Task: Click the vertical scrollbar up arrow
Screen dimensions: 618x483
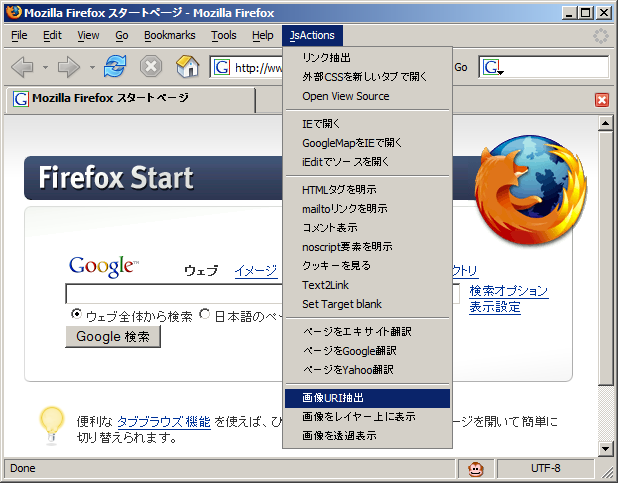Action: (x=605, y=124)
